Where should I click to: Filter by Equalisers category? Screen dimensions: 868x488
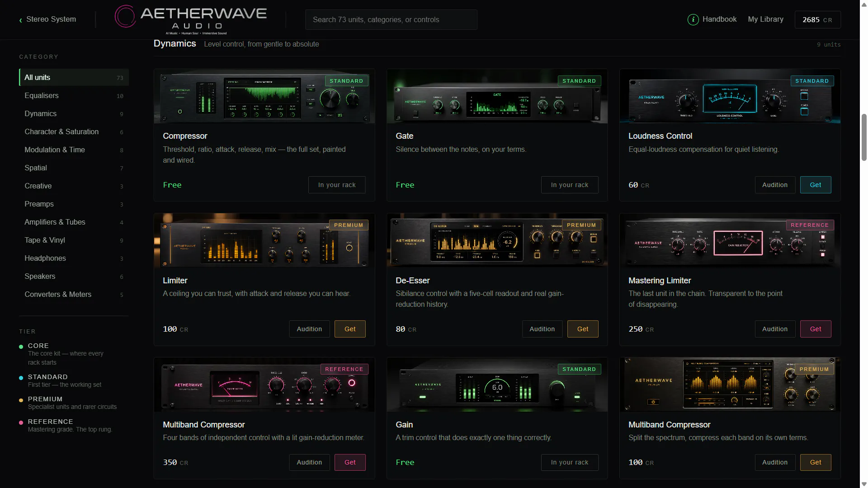coord(74,95)
